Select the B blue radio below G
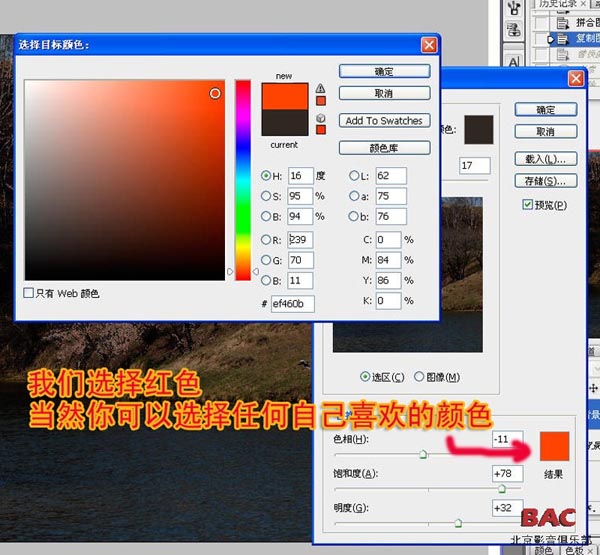Screen dimensions: 600x555 266,281
